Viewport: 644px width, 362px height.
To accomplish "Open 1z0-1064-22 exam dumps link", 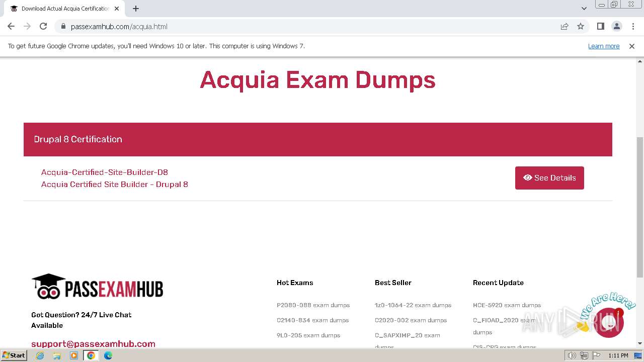I will click(413, 305).
